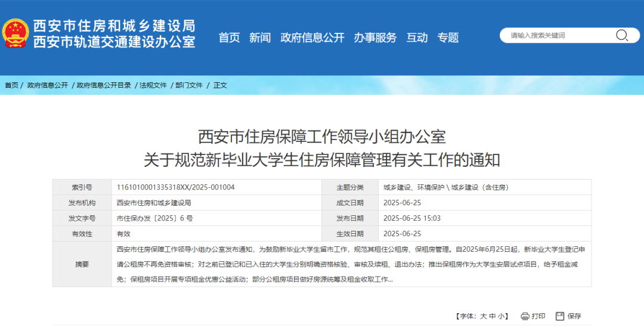Click the summary paragraph text
The image size is (644, 334).
click(351, 264)
